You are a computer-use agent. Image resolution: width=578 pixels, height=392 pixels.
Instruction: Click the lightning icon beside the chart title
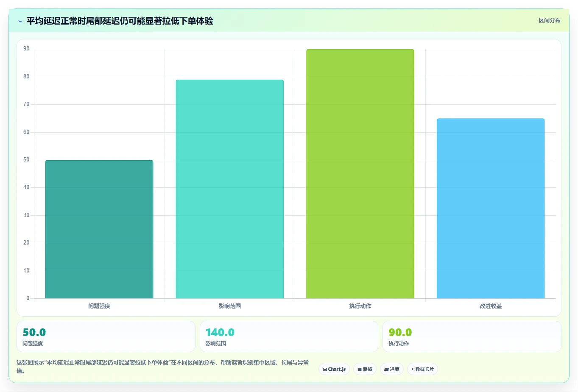tap(20, 21)
